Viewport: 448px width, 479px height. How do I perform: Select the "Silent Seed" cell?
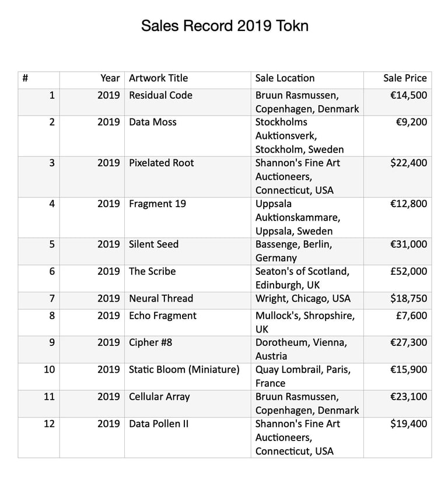point(153,244)
